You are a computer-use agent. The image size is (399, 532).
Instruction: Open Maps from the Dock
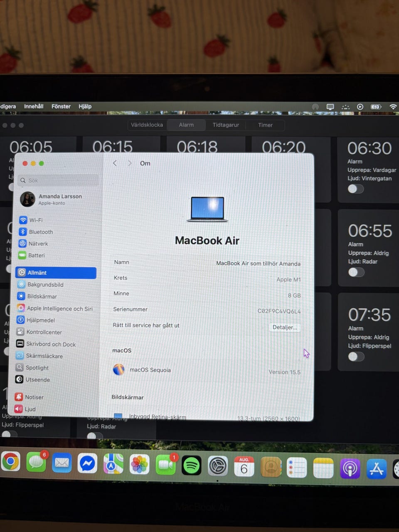(x=113, y=464)
